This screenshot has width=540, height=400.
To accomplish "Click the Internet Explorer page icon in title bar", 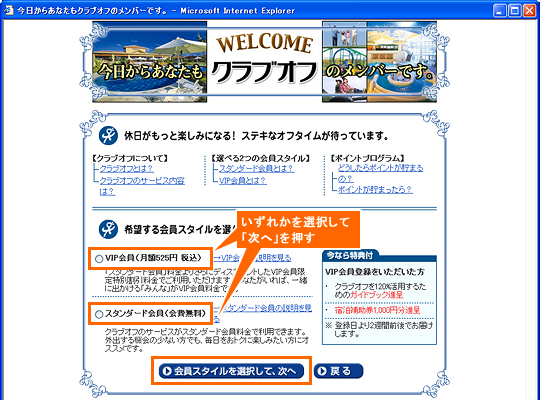I will [x=9, y=10].
